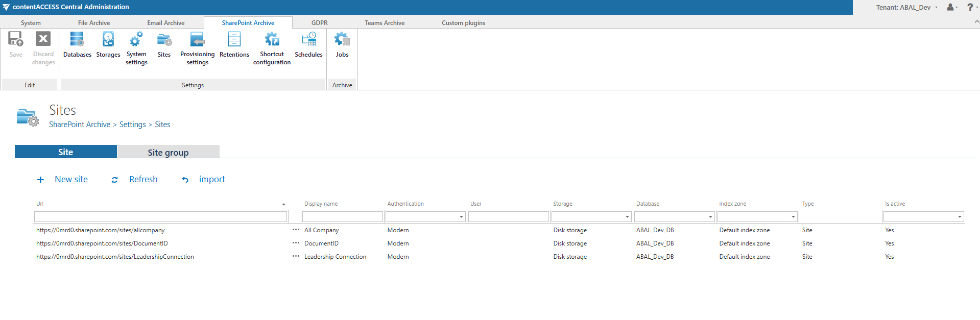Click the import arrow icon
This screenshot has height=320, width=980.
[x=185, y=180]
